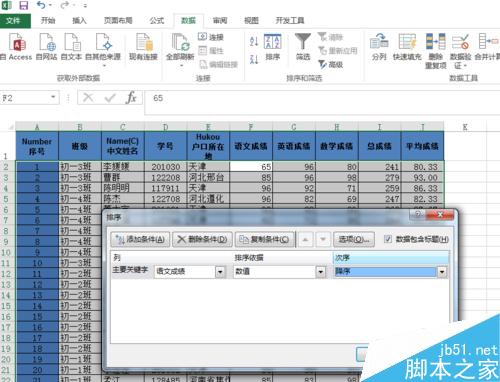Viewport: 500px width, 382px height.
Task: Open existing connections (现有连接)
Action: (143, 47)
